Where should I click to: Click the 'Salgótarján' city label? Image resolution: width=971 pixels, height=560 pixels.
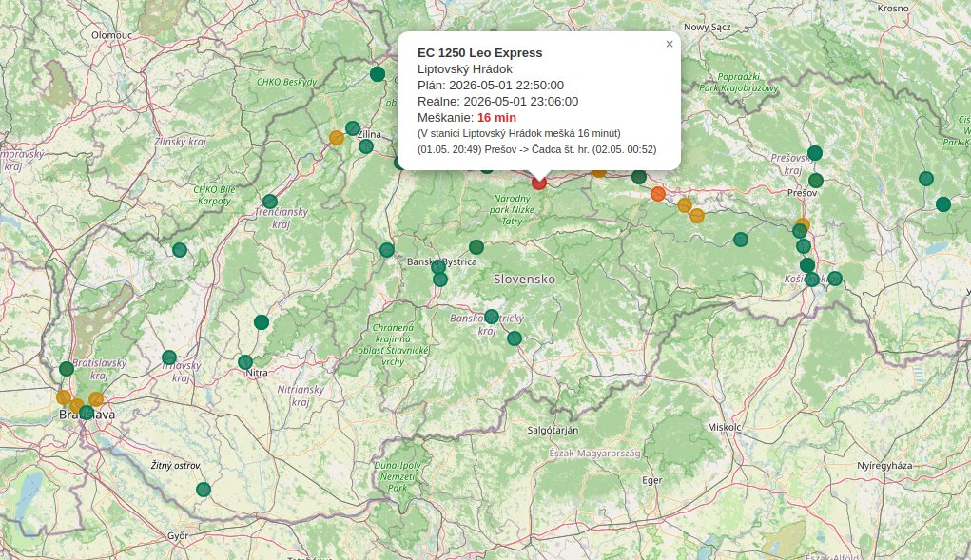553,430
